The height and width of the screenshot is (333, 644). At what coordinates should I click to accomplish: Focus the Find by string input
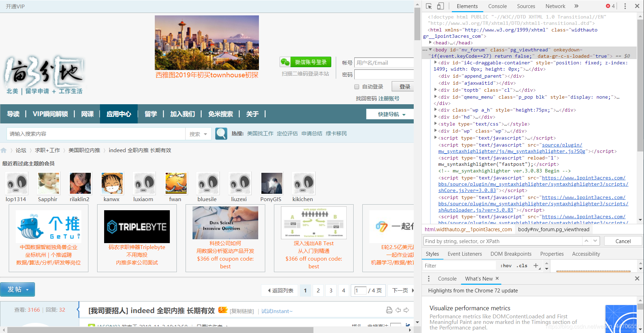tap(502, 241)
